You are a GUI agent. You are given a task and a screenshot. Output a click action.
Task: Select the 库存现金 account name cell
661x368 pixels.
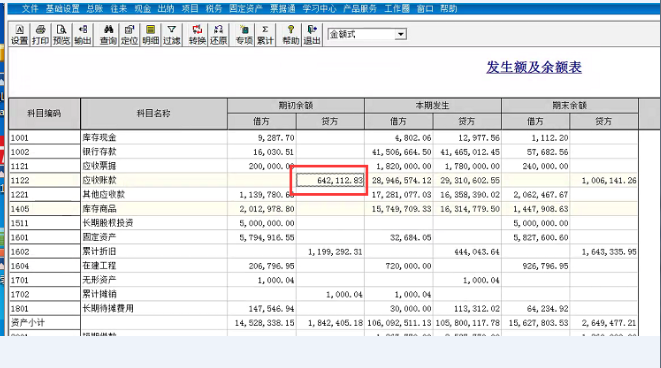(153, 137)
